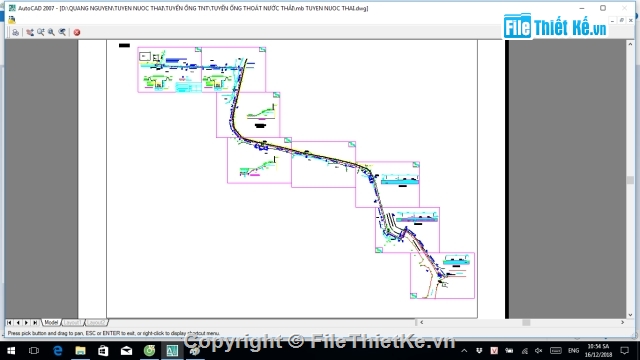The height and width of the screenshot is (360, 640).
Task: Switch to the Layout1 tab
Action: click(x=73, y=322)
